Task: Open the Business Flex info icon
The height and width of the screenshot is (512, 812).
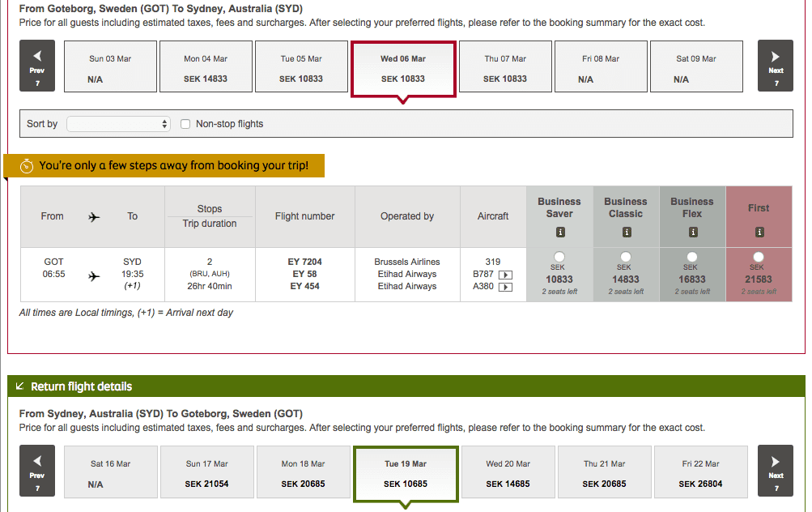Action: [692, 233]
